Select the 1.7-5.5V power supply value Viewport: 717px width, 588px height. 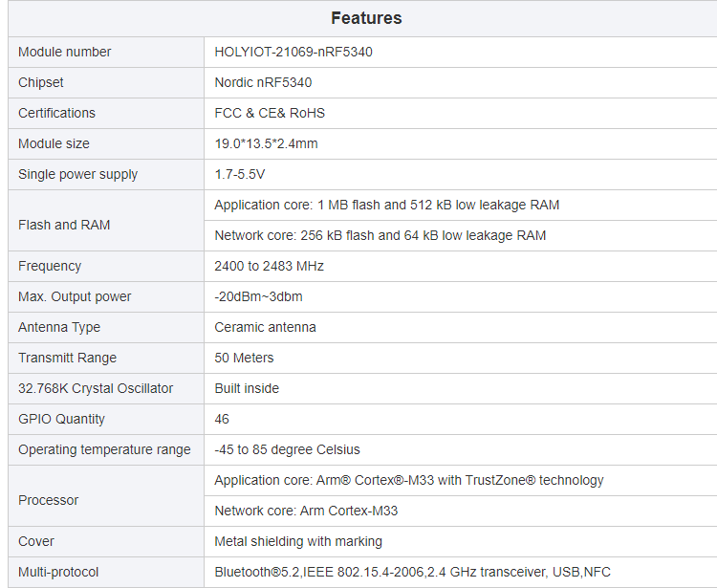pyautogui.click(x=240, y=174)
